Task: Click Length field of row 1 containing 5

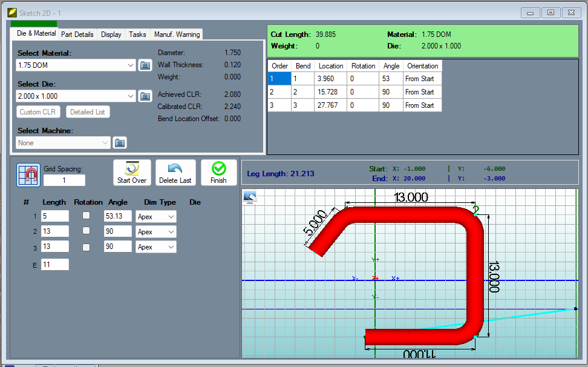Action: (55, 216)
